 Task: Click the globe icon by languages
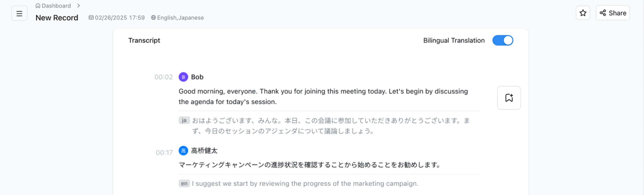click(153, 17)
